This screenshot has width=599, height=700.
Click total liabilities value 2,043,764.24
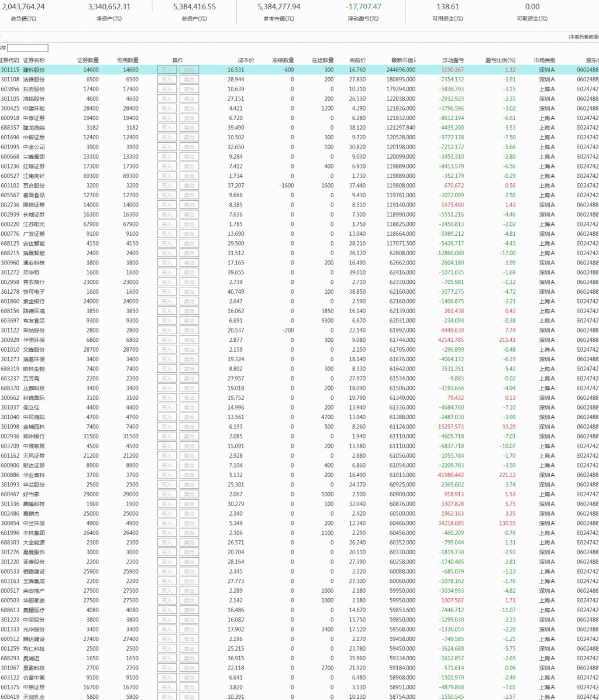23,6
